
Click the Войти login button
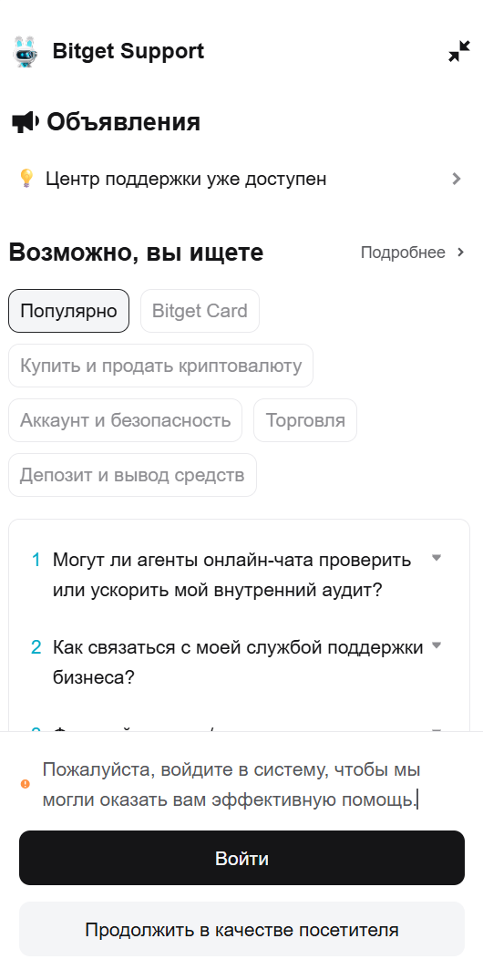tap(241, 858)
